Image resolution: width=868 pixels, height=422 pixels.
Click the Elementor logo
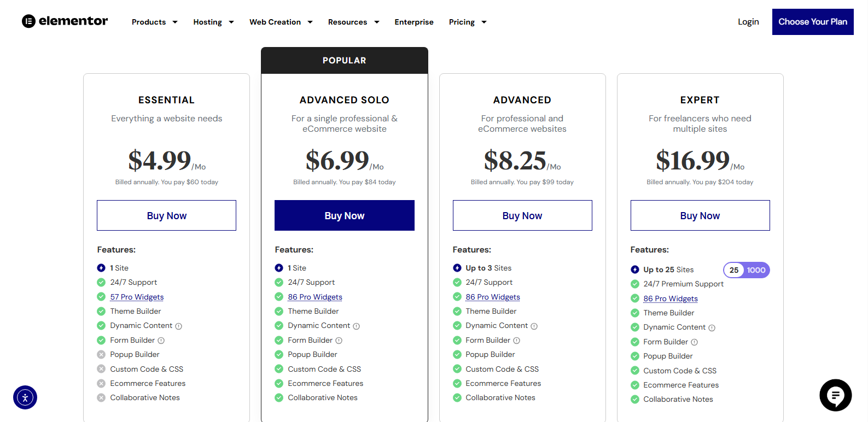[65, 21]
